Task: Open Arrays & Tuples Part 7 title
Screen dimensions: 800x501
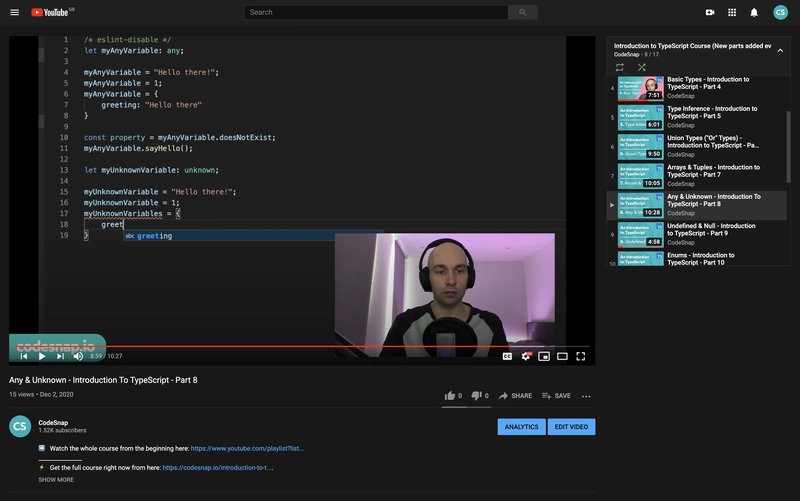Action: point(713,171)
